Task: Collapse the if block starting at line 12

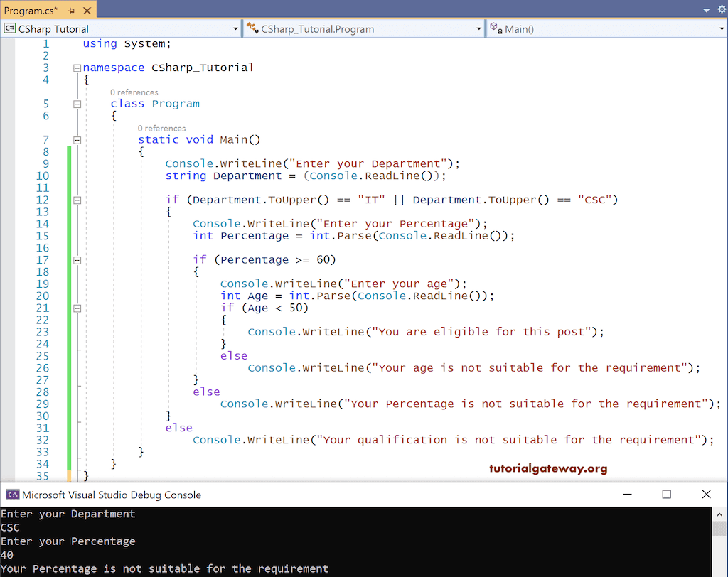Action: [77, 200]
